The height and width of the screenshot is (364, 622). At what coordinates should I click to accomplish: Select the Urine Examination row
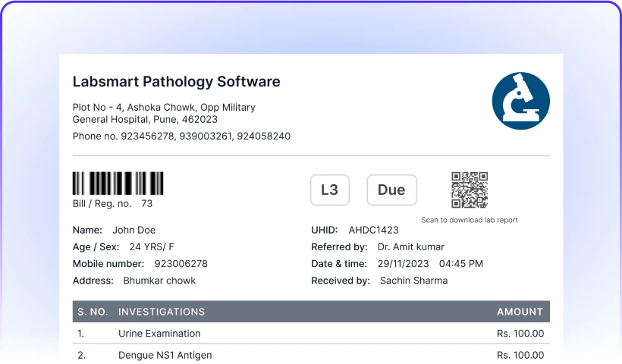[x=311, y=333]
